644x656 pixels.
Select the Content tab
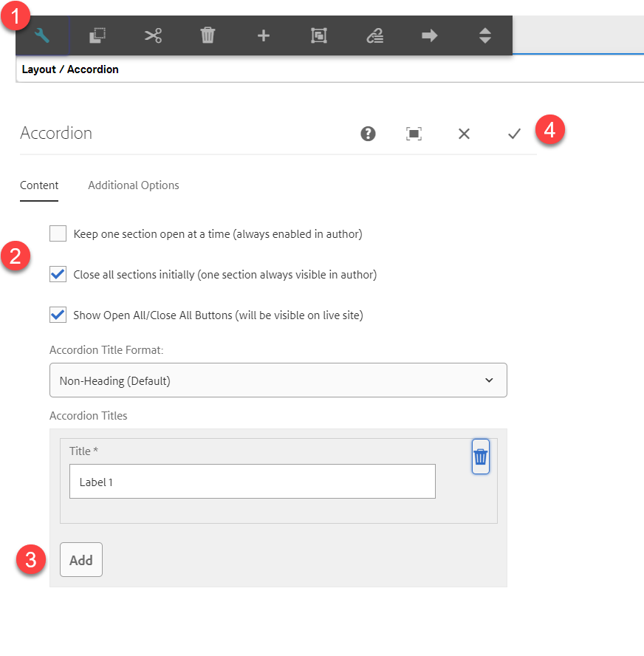click(x=39, y=185)
